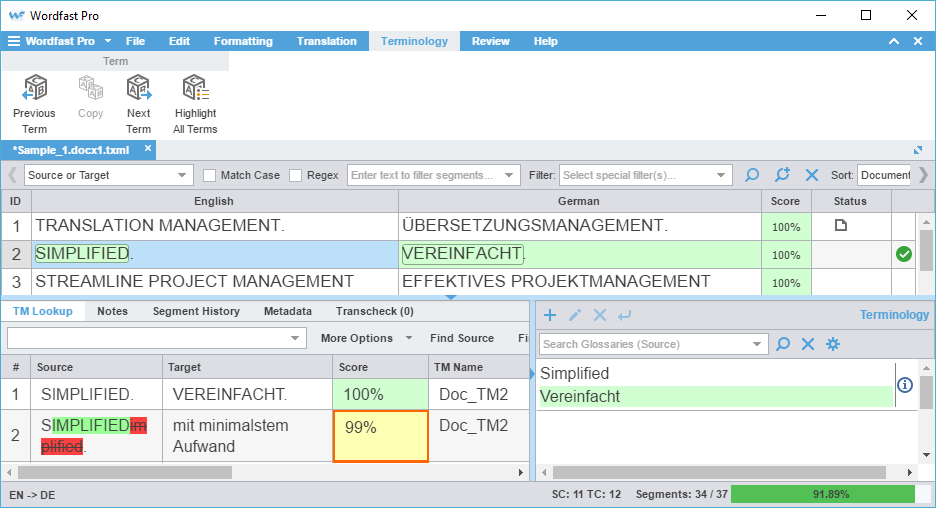Expand More Options dropdown arrow
Viewport: 936px width, 508px height.
pos(409,338)
